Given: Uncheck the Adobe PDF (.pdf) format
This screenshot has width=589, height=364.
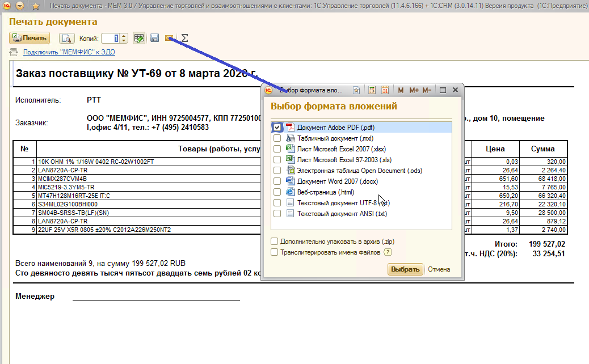Looking at the screenshot, I should [277, 128].
